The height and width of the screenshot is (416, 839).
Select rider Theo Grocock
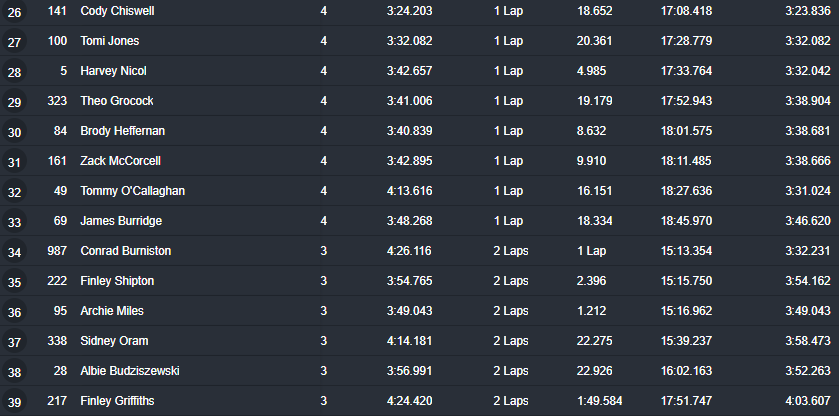(117, 101)
